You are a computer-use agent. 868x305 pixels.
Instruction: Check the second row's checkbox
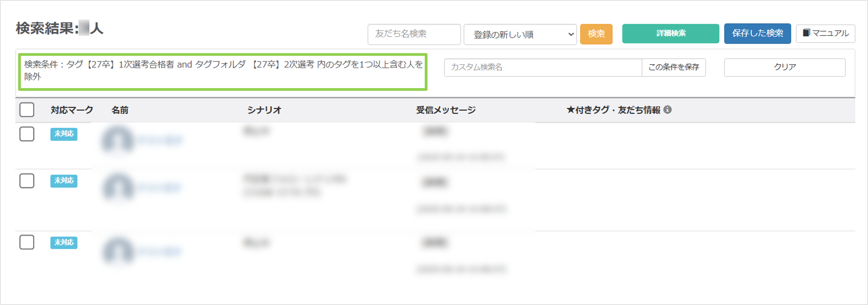click(x=27, y=181)
